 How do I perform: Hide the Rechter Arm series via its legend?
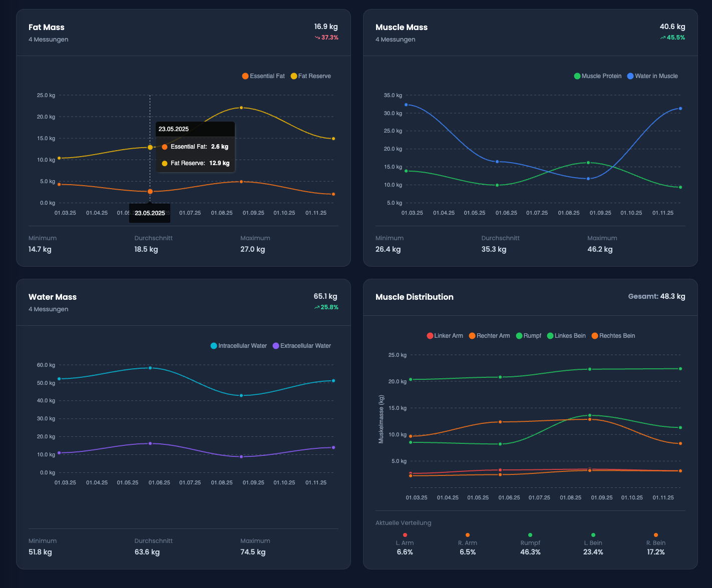coord(472,335)
